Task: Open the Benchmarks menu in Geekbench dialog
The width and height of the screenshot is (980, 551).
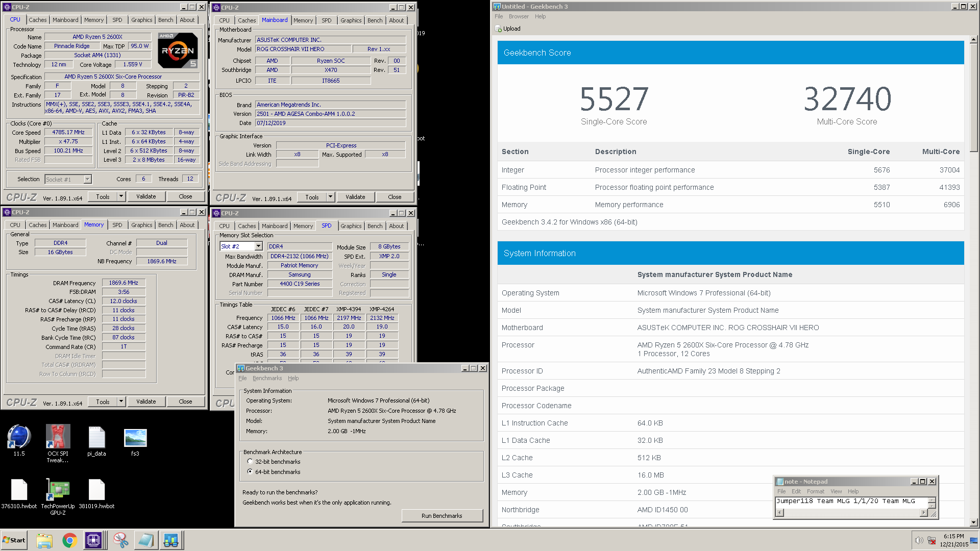Action: [x=267, y=379]
